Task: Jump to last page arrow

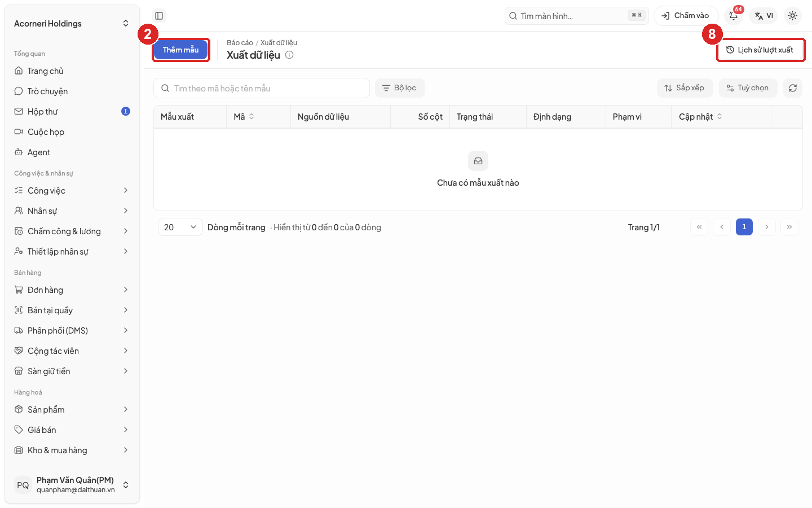Action: [789, 227]
